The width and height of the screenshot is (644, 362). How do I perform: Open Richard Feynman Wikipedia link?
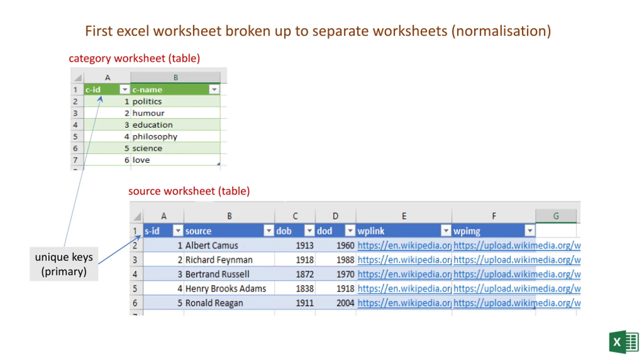(404, 260)
